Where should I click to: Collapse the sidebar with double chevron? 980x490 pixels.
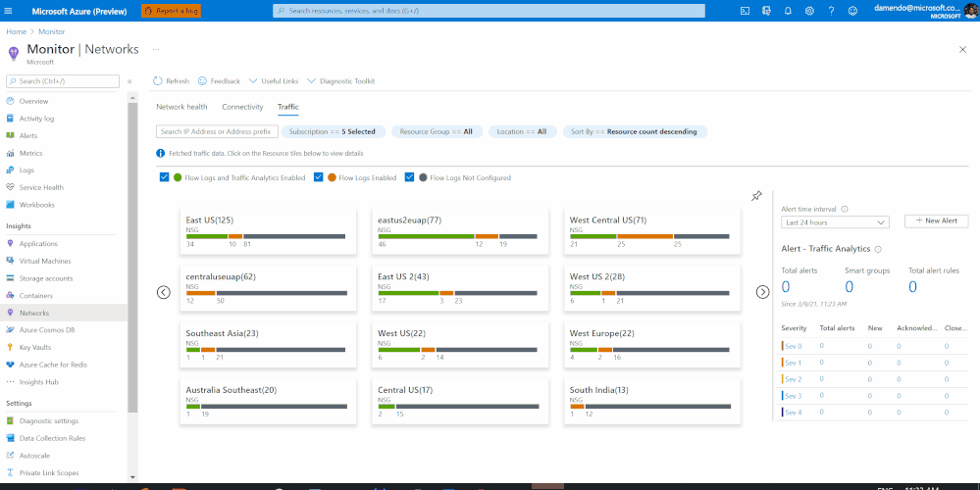(130, 81)
